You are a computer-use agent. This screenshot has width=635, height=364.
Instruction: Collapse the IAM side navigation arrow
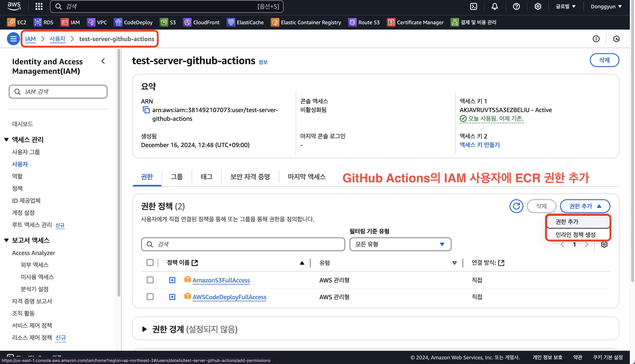[103, 61]
